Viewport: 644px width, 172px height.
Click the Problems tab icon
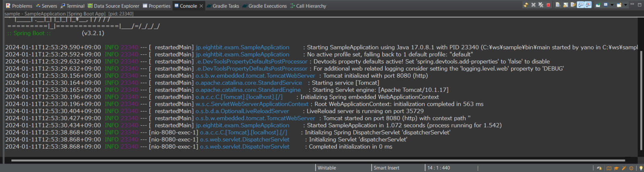[8, 6]
